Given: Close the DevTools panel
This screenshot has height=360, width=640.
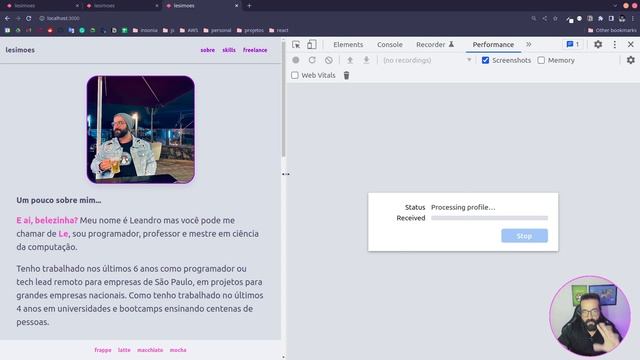Looking at the screenshot, I should (631, 44).
